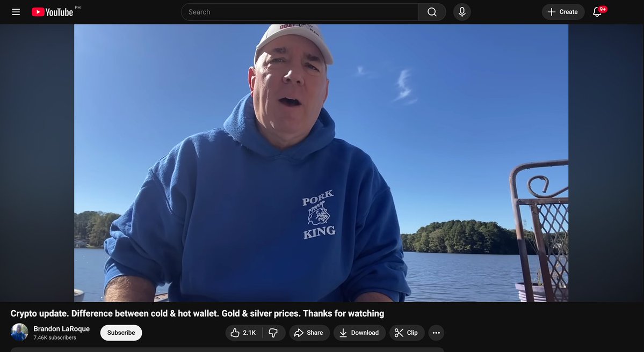Viewport: 644px width, 352px height.
Task: Click the magnifier search button
Action: coord(432,12)
